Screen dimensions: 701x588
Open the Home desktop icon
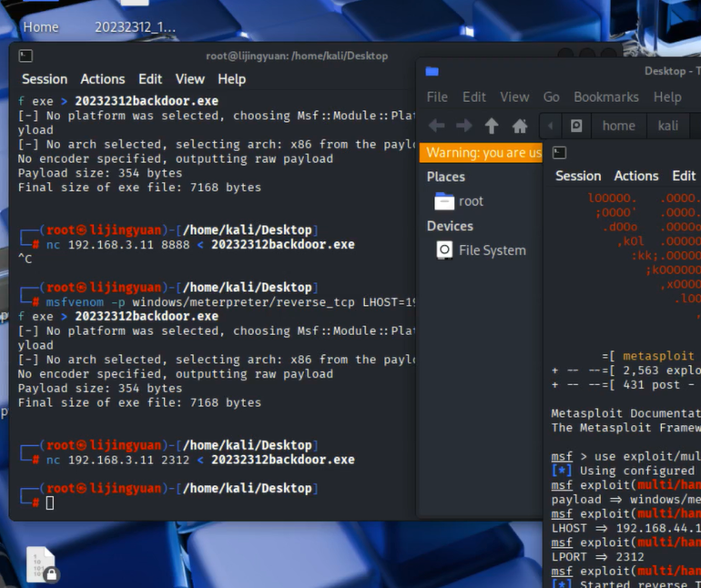click(x=41, y=27)
